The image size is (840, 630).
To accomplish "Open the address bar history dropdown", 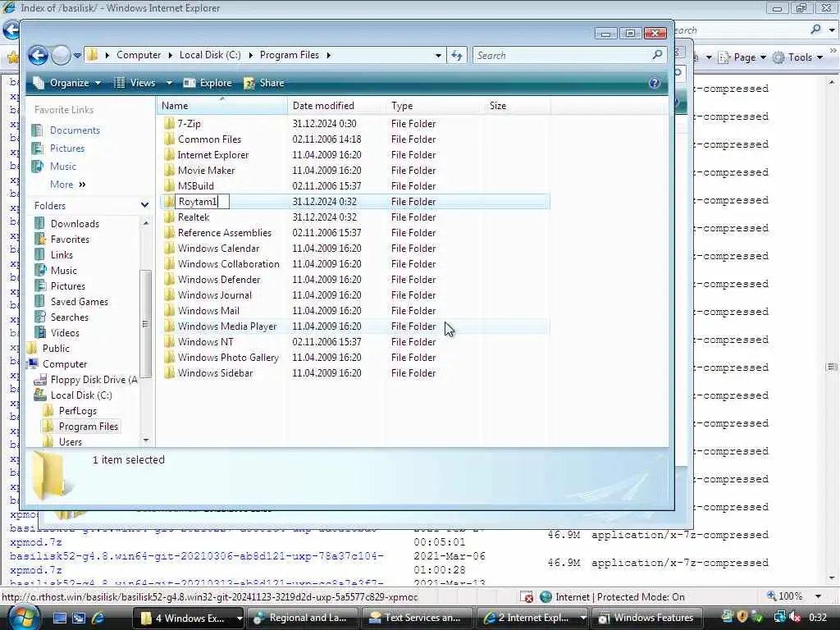I will (x=438, y=55).
